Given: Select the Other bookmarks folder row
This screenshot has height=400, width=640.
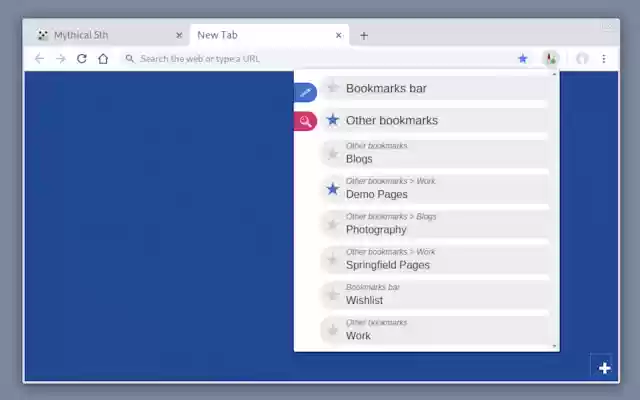Looking at the screenshot, I should [x=434, y=120].
